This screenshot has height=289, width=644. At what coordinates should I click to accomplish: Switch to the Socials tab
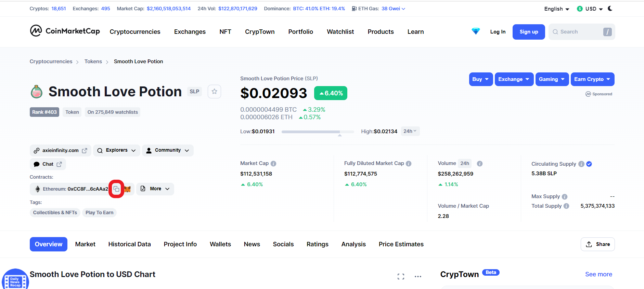[283, 244]
